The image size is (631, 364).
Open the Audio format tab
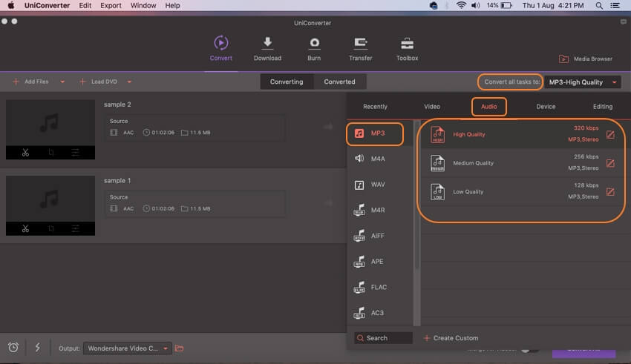pyautogui.click(x=489, y=107)
